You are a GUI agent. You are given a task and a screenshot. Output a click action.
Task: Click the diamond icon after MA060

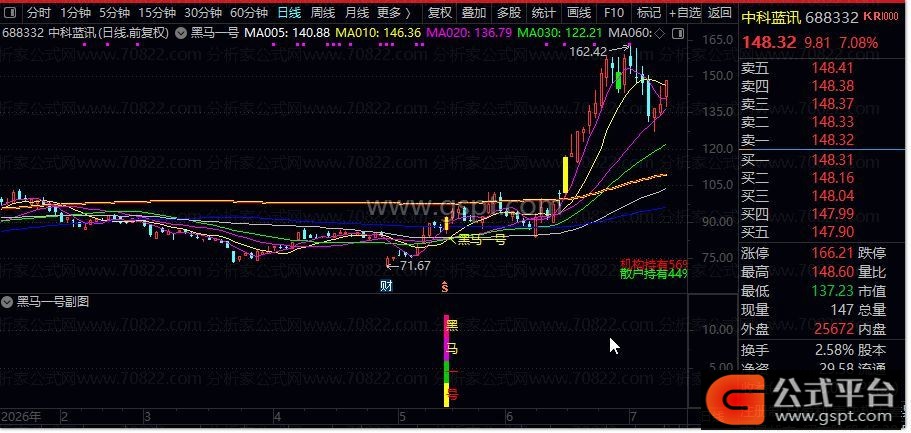coord(659,33)
